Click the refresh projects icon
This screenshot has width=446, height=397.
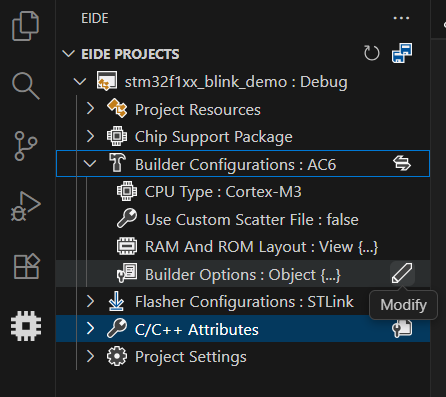click(x=371, y=53)
